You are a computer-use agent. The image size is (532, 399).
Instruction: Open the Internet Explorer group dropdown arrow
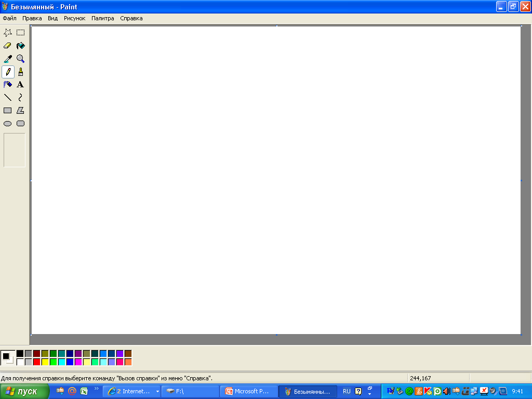[x=157, y=392]
